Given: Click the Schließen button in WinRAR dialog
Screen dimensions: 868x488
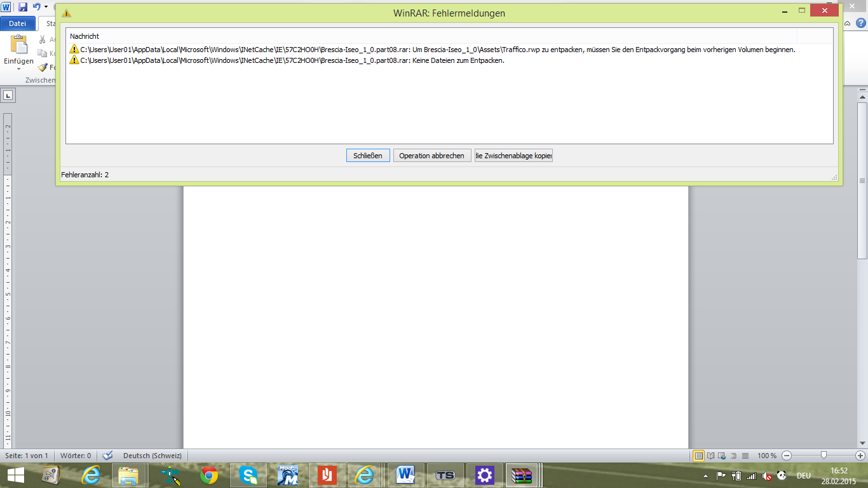Looking at the screenshot, I should click(x=368, y=156).
